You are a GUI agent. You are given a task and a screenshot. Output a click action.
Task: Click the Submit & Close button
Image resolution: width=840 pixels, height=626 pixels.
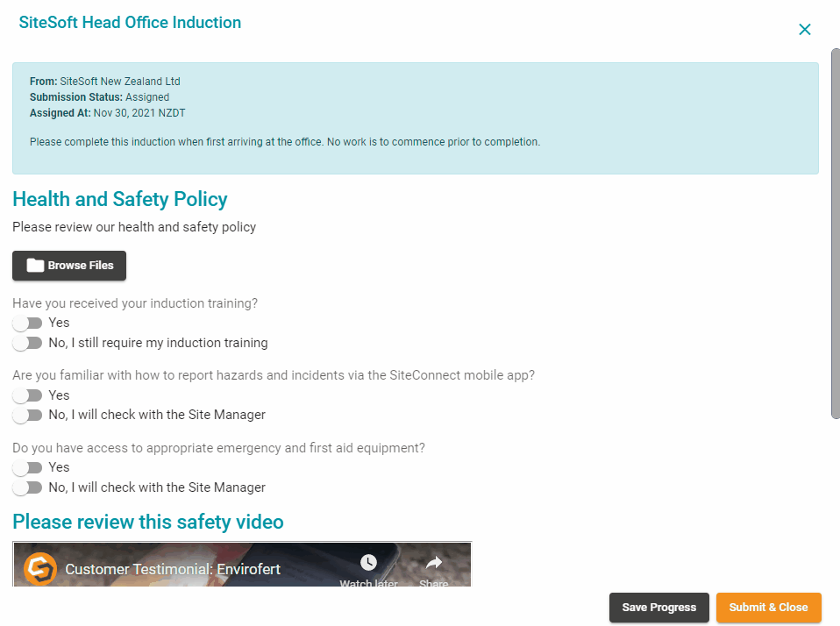click(x=768, y=608)
